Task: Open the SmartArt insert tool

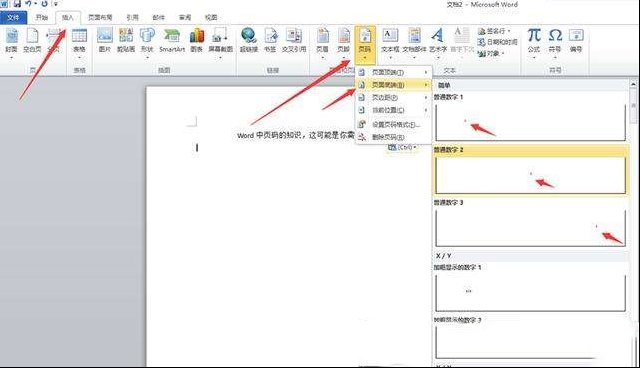Action: click(172, 41)
